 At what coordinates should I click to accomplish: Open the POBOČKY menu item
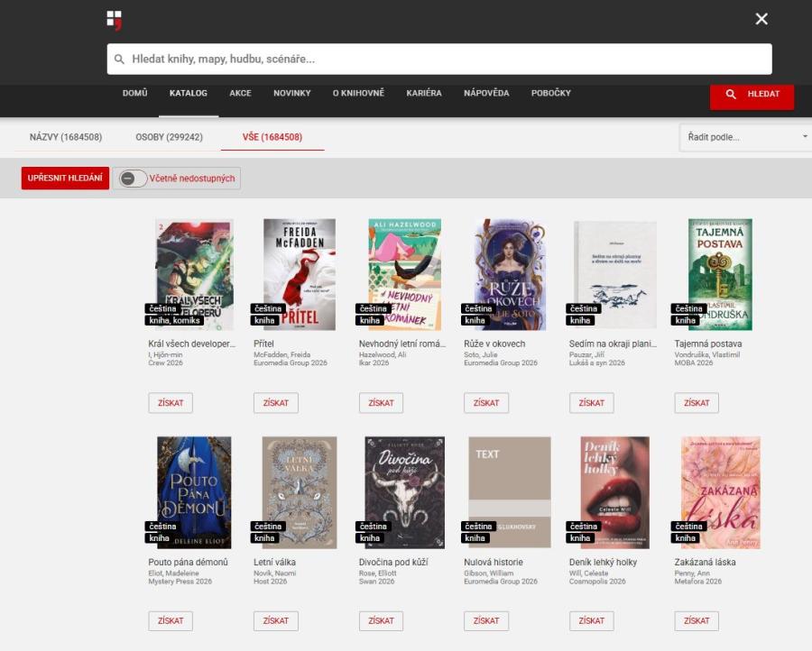(551, 93)
